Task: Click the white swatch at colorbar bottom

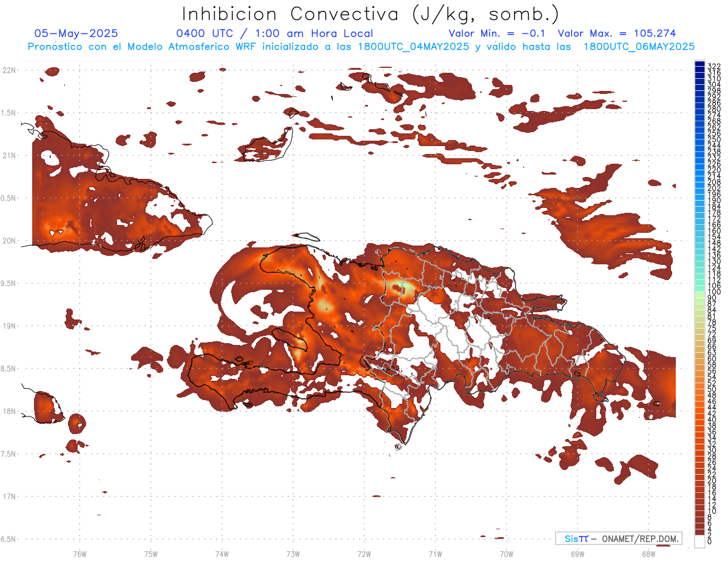Action: click(x=699, y=541)
